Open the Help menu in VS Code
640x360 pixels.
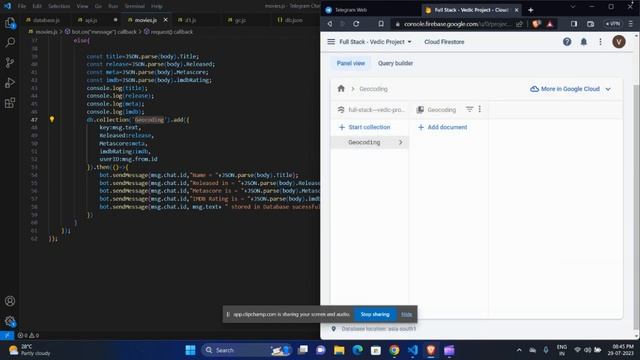point(157,6)
